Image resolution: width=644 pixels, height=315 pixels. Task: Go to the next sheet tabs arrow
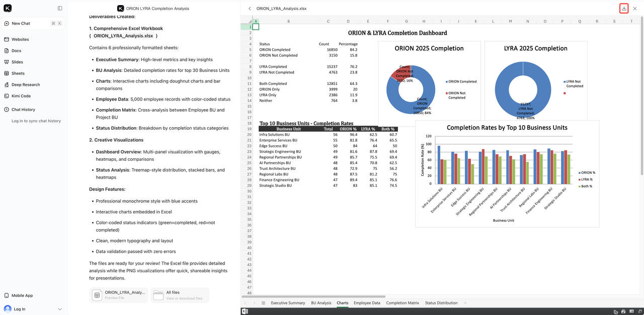[x=254, y=303]
